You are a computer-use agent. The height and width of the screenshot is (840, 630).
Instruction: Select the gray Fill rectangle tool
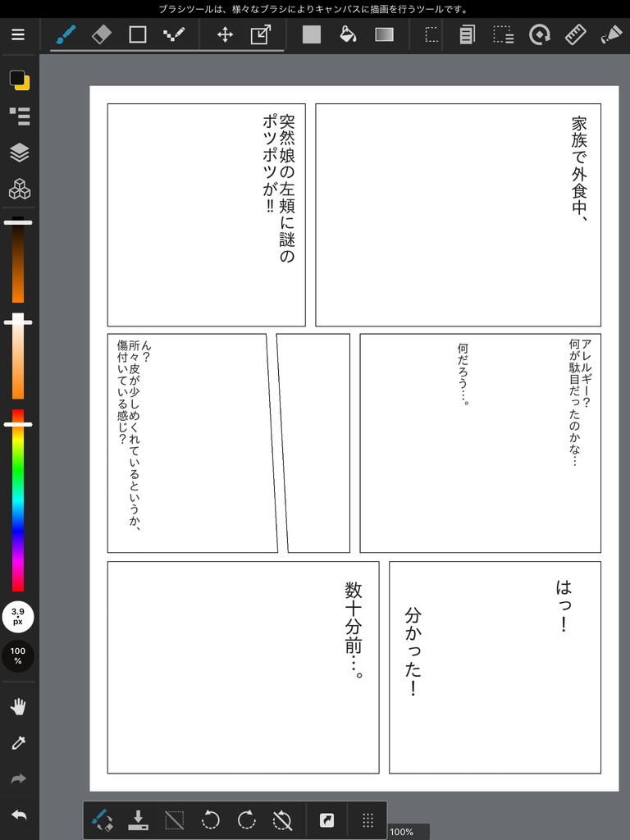311,34
